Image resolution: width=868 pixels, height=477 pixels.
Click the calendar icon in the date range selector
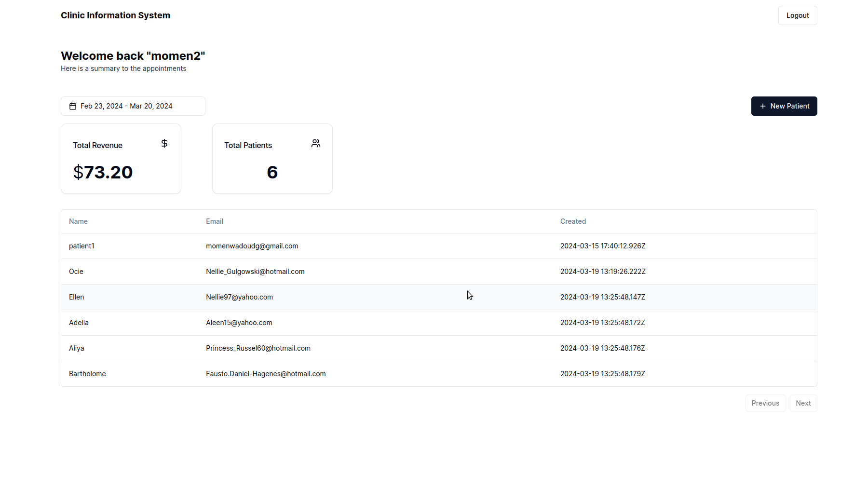click(73, 106)
